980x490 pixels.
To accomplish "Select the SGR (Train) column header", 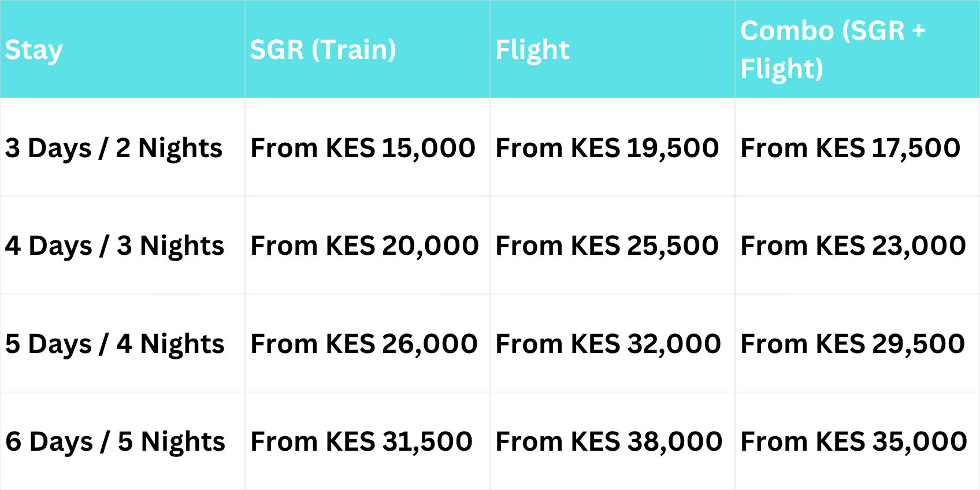I will pos(323,50).
